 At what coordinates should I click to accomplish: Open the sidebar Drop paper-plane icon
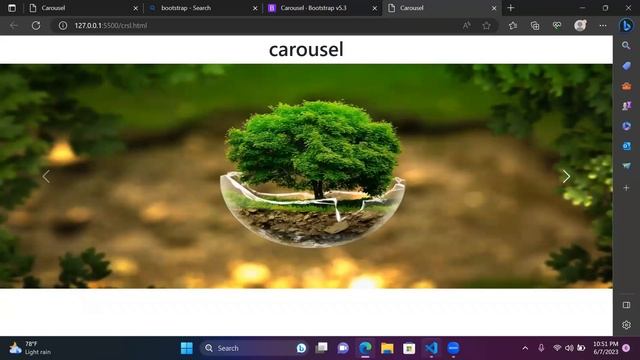pos(626,166)
